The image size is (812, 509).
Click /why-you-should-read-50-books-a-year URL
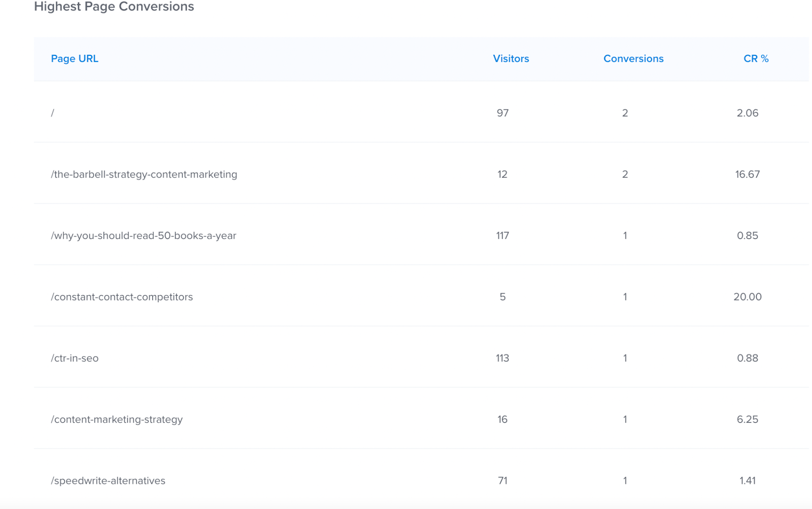coord(143,236)
